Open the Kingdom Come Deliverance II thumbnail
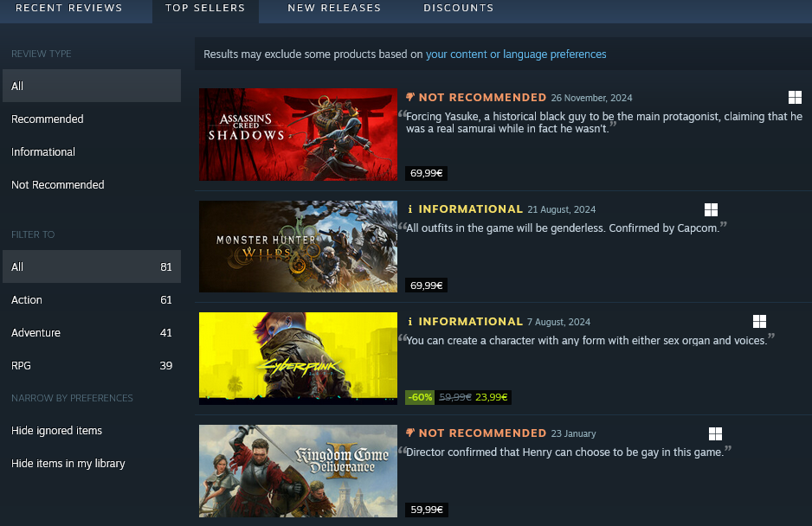The width and height of the screenshot is (812, 526). click(299, 471)
